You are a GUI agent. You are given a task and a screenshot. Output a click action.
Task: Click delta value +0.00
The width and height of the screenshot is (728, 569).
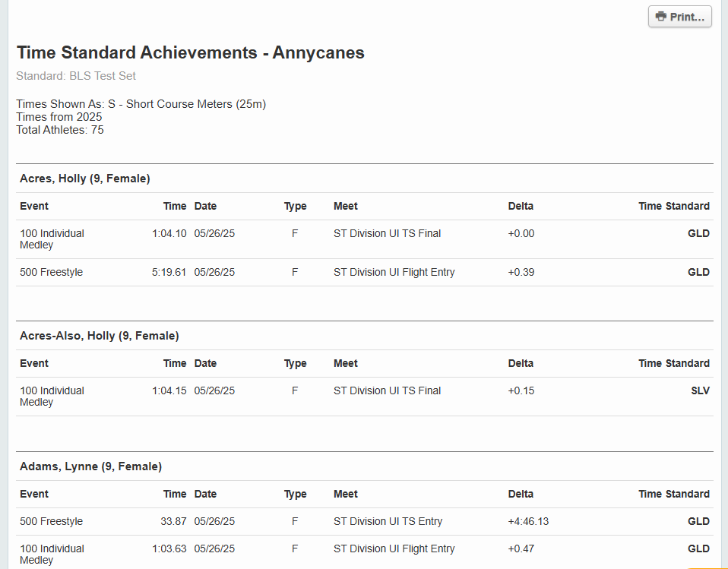tap(521, 233)
